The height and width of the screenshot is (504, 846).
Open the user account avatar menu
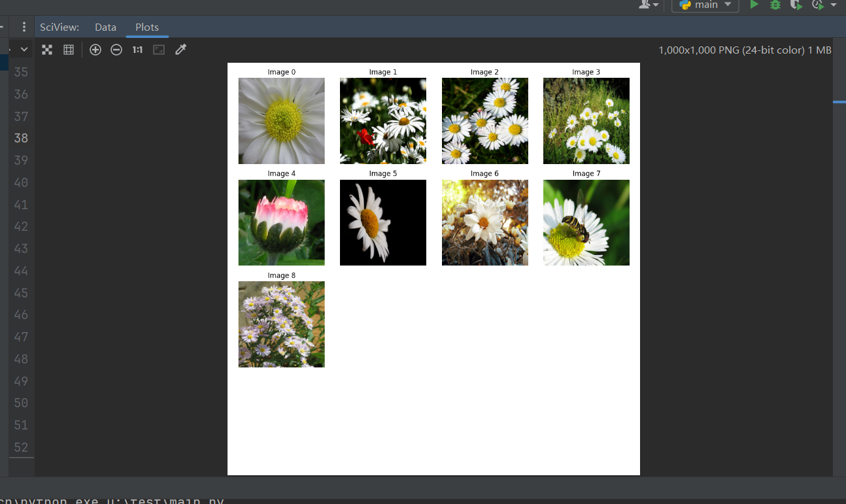pos(649,5)
